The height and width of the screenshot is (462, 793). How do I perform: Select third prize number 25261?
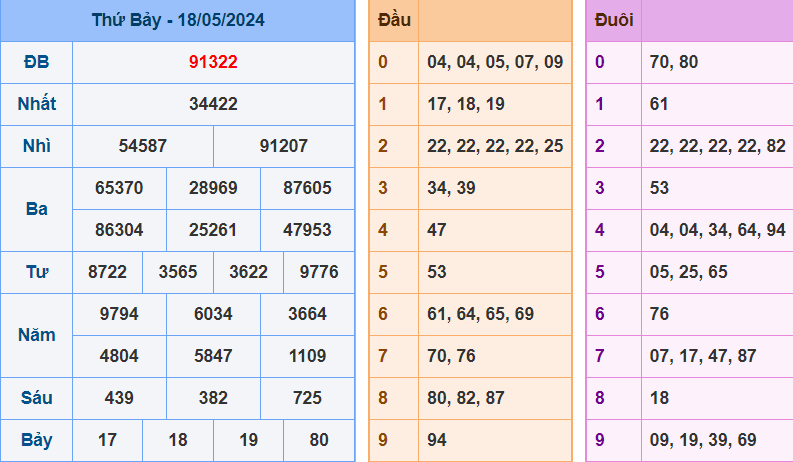213,230
